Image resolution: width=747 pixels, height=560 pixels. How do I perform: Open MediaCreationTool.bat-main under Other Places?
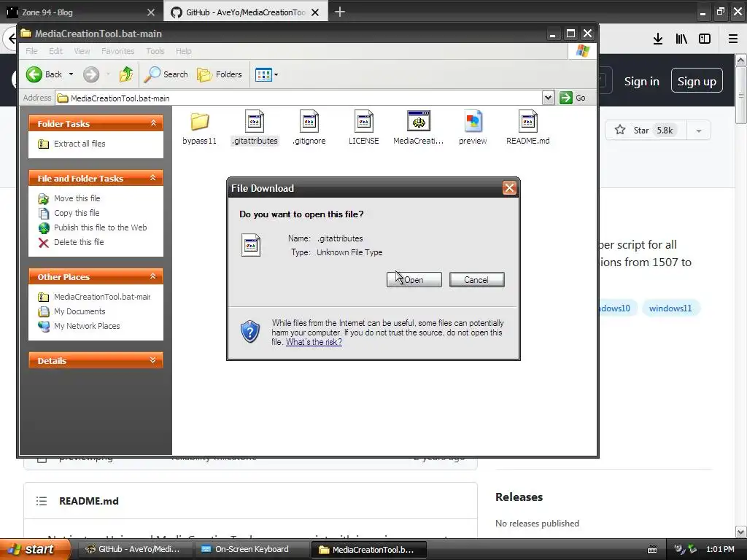tap(102, 297)
